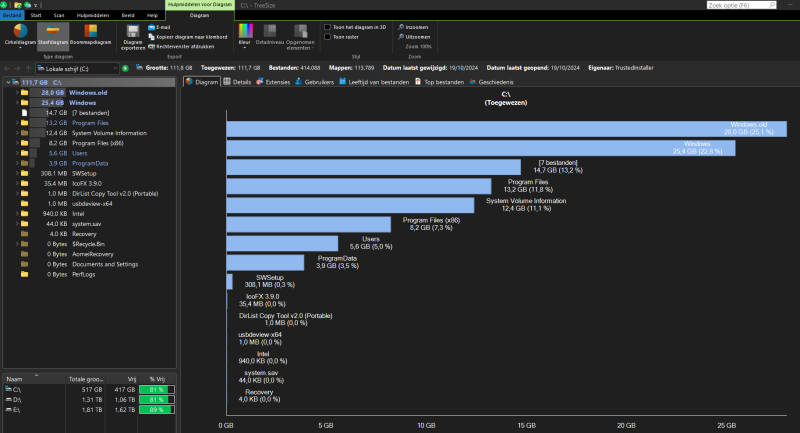Zoom out using Uitzoomen
800x433 pixels.
[x=415, y=36]
